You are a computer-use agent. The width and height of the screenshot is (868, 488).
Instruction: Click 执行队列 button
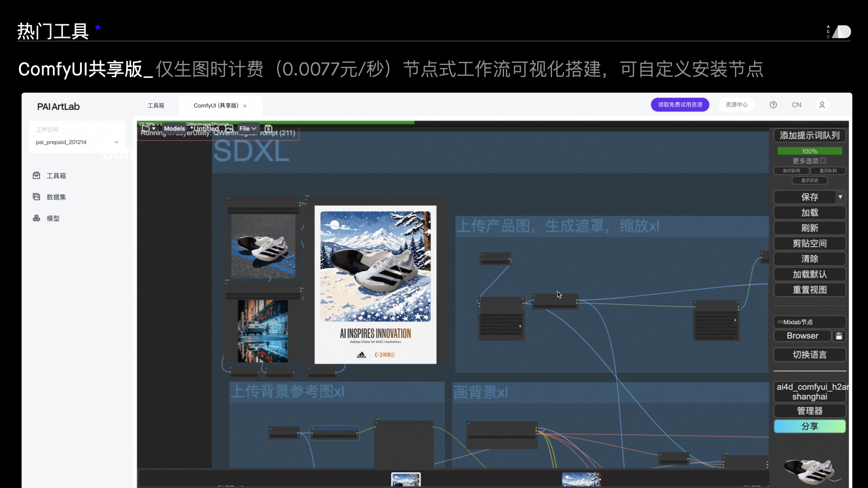pyautogui.click(x=791, y=171)
